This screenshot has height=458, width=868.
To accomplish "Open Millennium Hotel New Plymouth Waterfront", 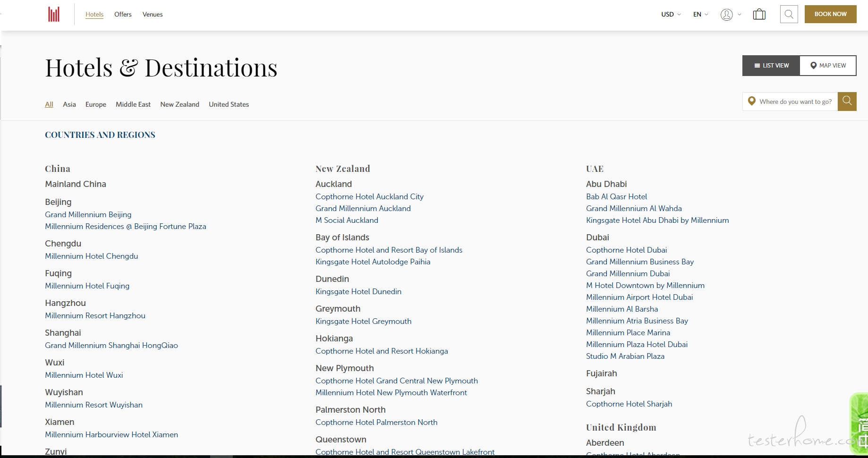I will pyautogui.click(x=391, y=392).
